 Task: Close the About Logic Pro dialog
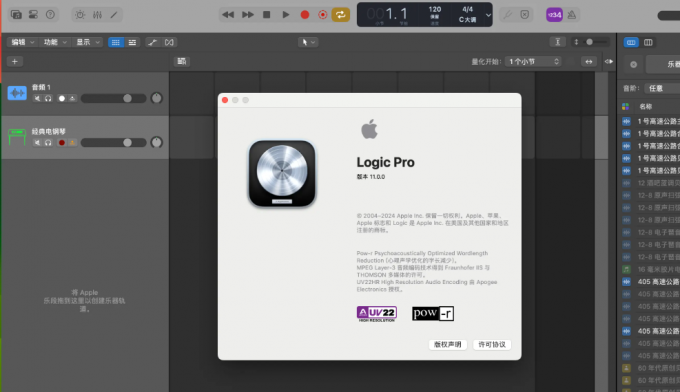[225, 100]
